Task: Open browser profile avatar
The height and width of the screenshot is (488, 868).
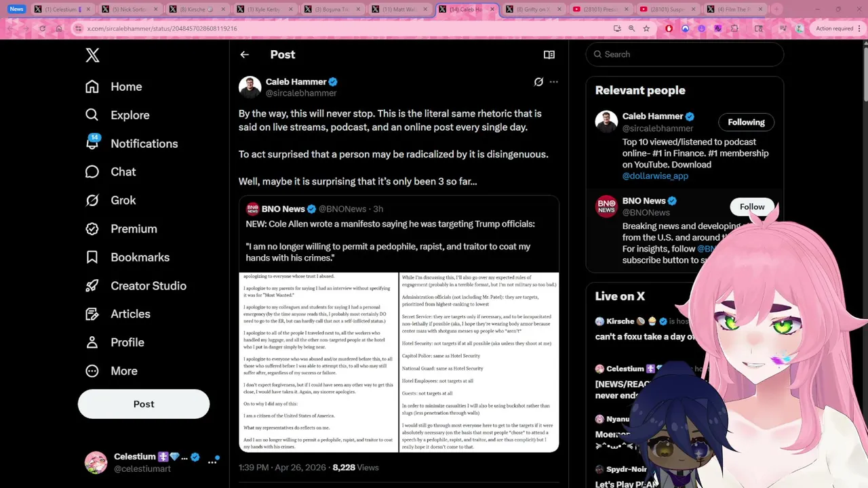Action: (800, 28)
